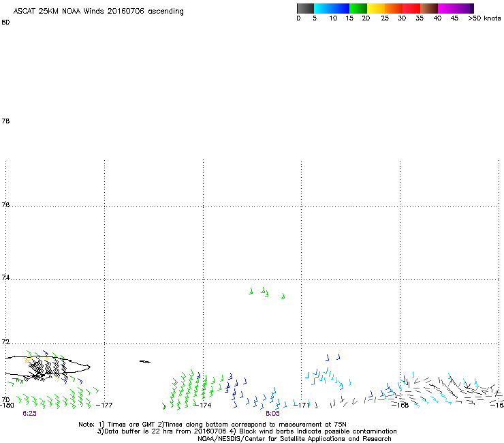This screenshot has width=504, height=443.
Task: Click the isolated green wind barbs below 74N
Action: [267, 293]
